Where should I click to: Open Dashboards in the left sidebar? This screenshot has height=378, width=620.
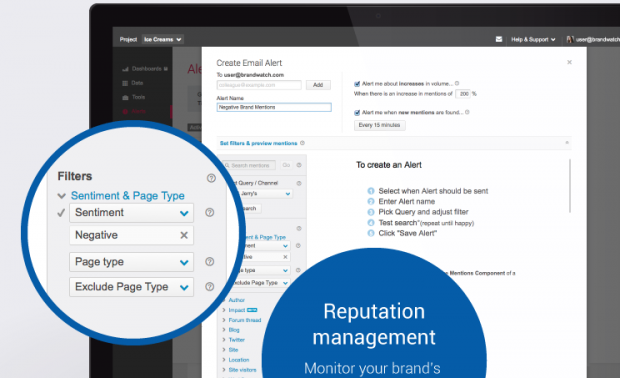click(145, 69)
